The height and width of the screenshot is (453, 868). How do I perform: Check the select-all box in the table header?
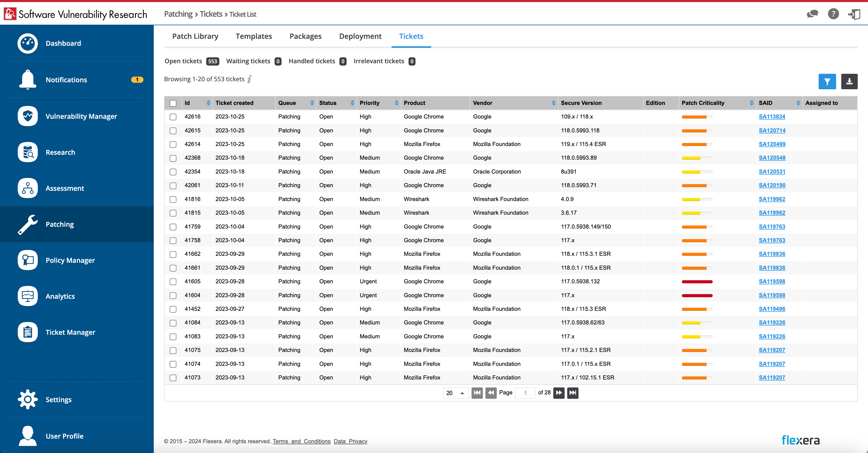coord(173,103)
